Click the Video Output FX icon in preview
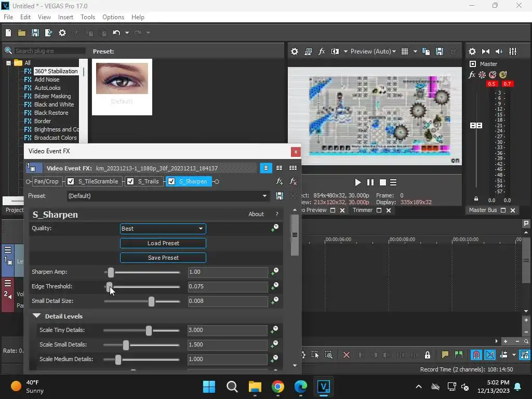Viewport: 532px width, 399px height. coord(321,51)
